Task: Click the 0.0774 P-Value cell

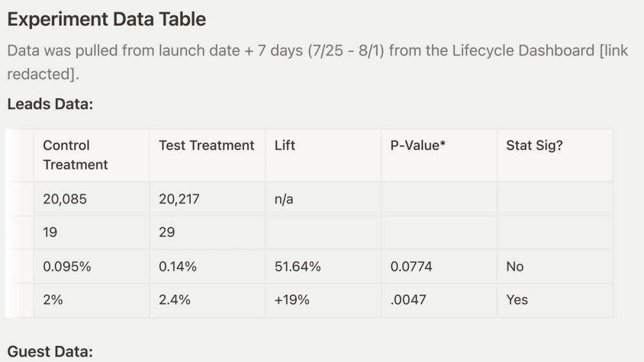Action: pyautogui.click(x=411, y=267)
